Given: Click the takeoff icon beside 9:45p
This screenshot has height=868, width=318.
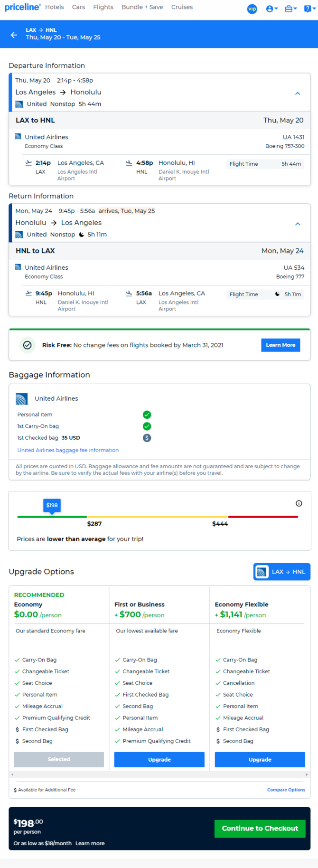Looking at the screenshot, I should [x=28, y=293].
